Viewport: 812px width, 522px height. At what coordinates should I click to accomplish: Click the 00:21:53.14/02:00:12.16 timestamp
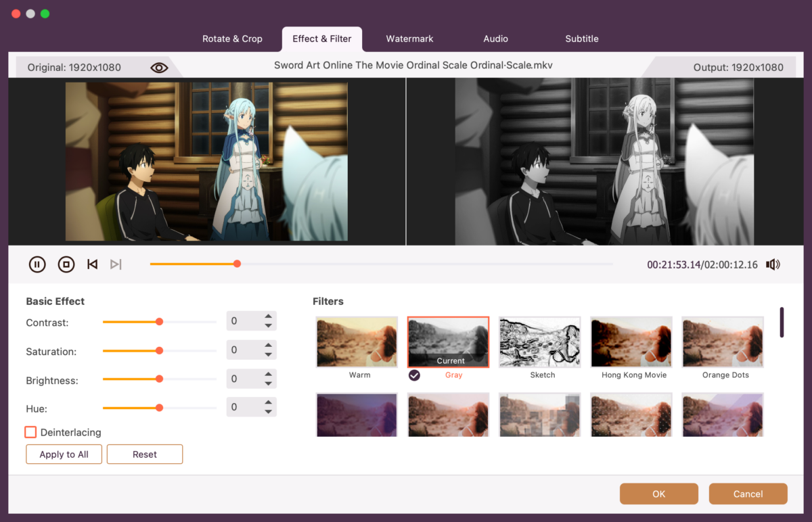[x=702, y=265]
